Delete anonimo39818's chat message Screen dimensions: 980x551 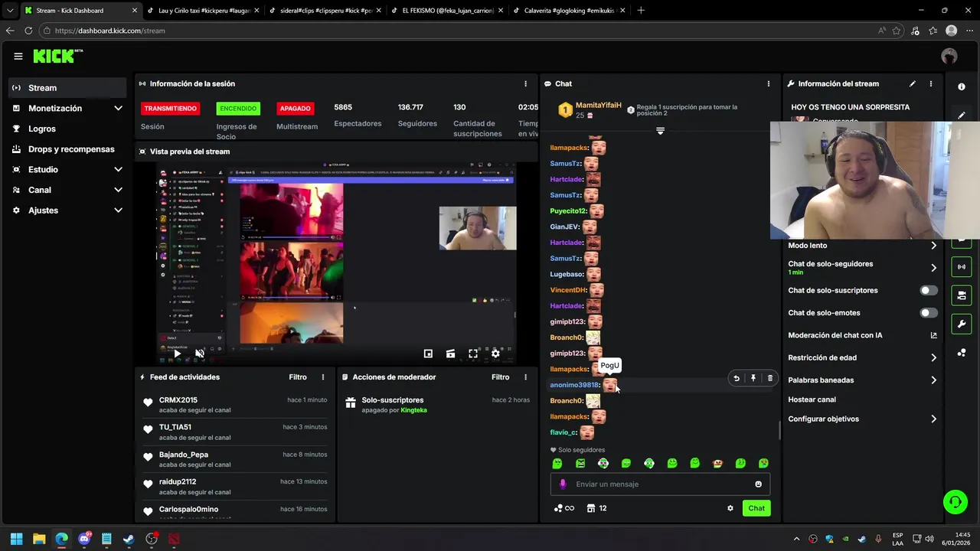(x=770, y=378)
